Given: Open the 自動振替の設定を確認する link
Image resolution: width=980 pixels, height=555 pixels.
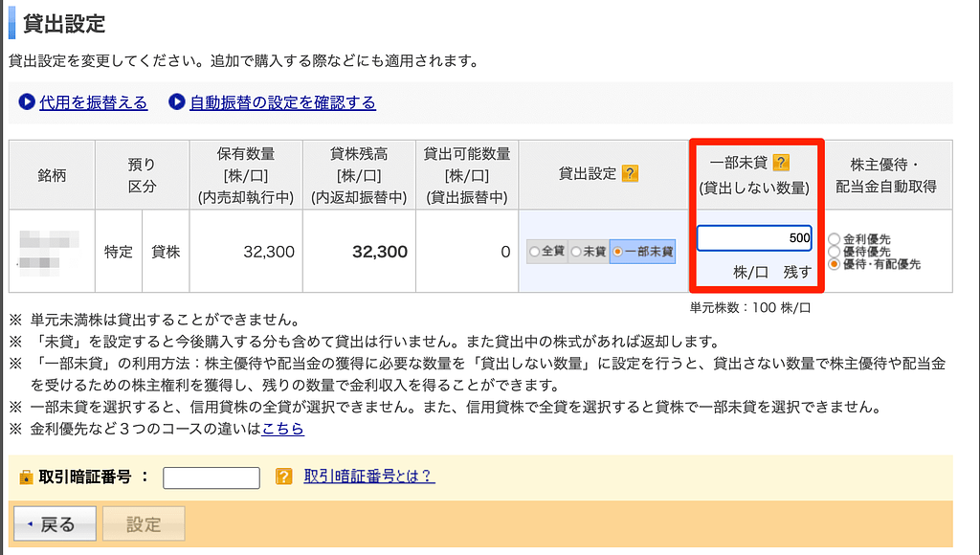Looking at the screenshot, I should [282, 102].
